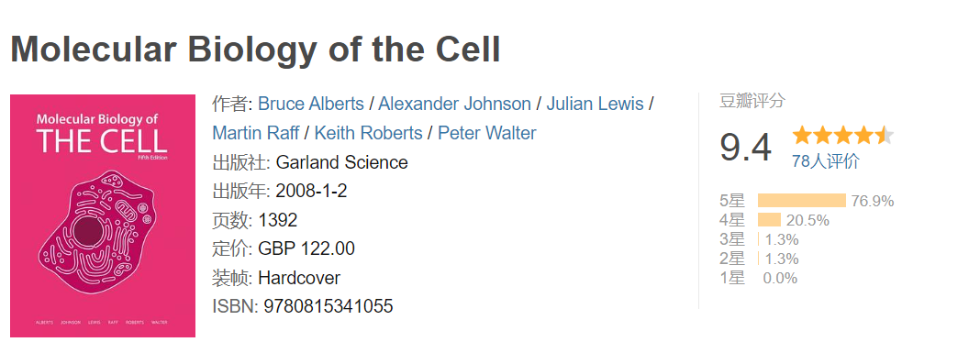Open author Bruce Alberts link
980x364 pixels.
pos(311,104)
